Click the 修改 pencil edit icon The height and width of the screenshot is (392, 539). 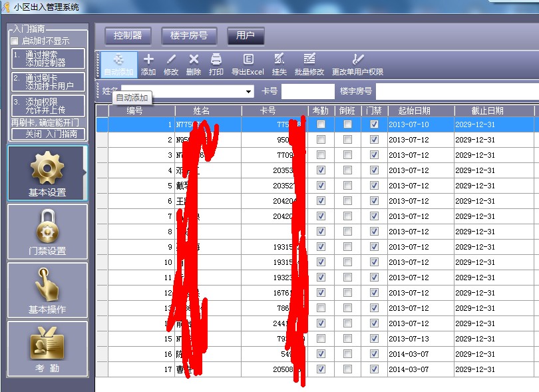[x=171, y=65]
